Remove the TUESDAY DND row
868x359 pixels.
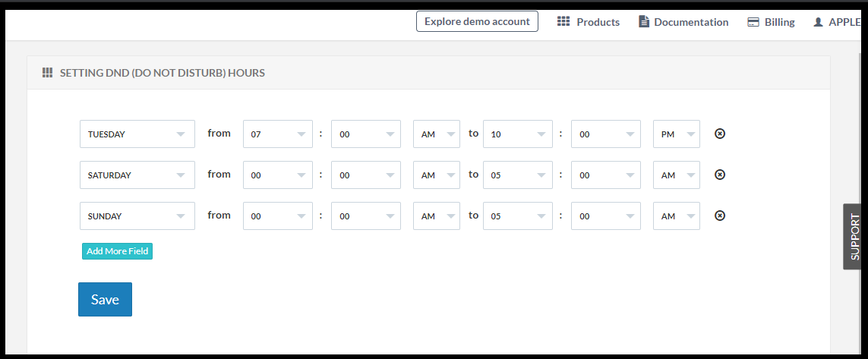(720, 134)
